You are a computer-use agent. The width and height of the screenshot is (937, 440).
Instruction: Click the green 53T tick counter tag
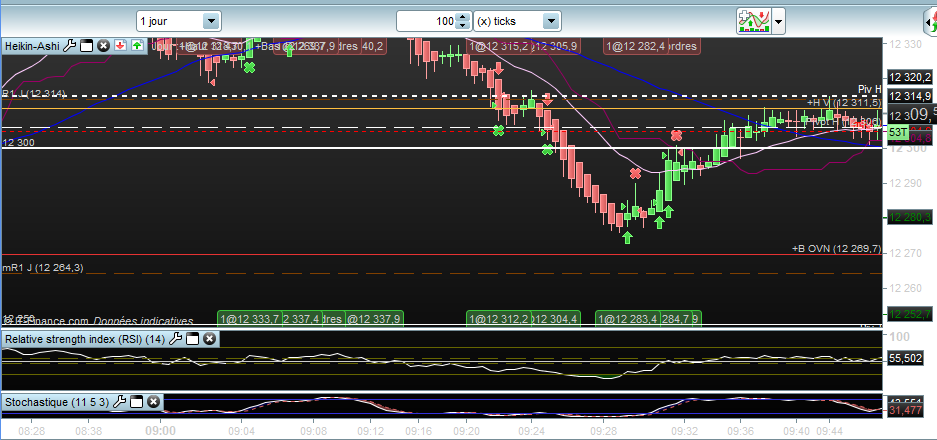[x=898, y=132]
